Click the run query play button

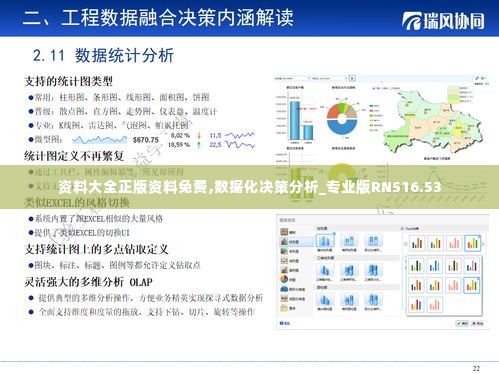[x=352, y=78]
